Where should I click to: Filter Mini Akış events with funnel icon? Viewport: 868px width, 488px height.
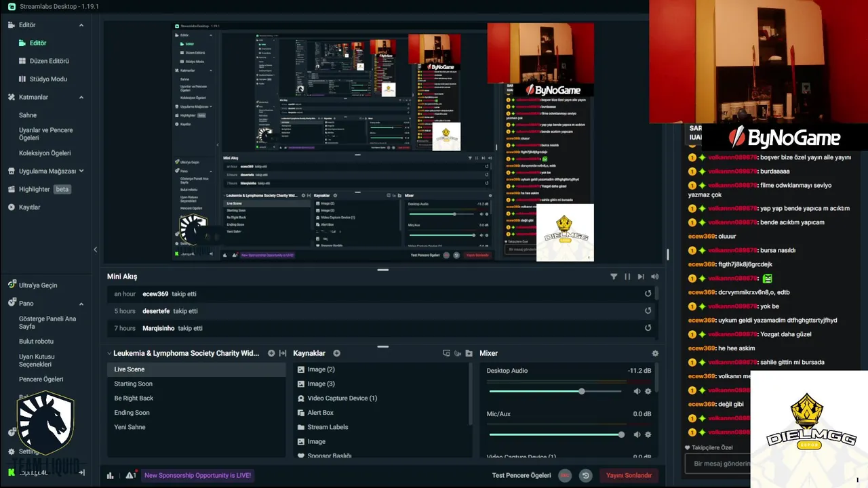pos(614,277)
